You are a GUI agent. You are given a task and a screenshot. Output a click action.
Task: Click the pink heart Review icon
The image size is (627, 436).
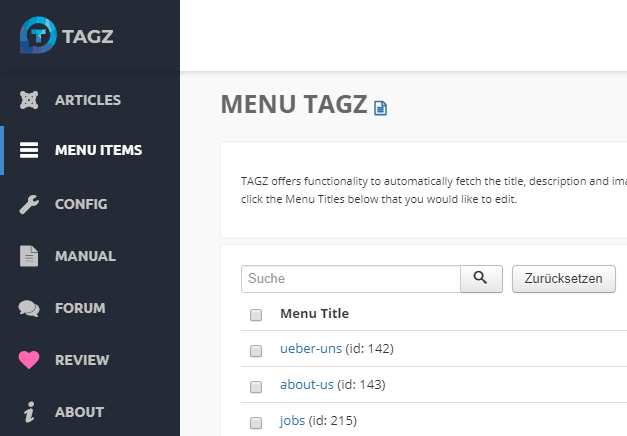pyautogui.click(x=30, y=360)
